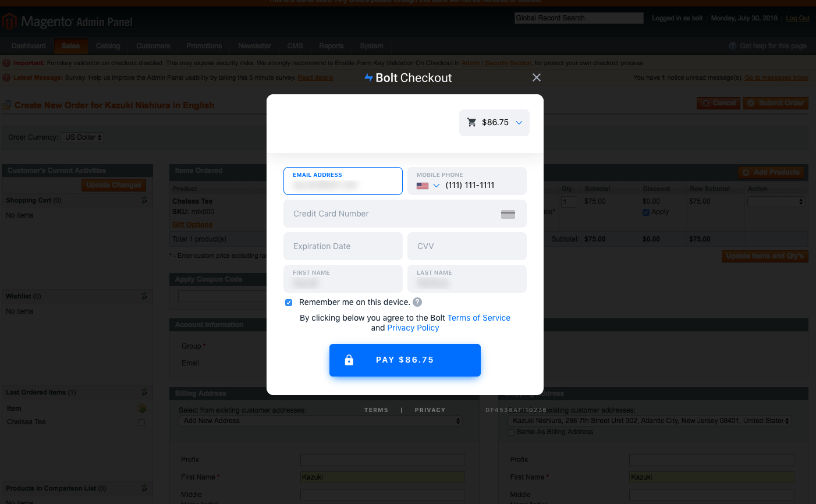Screen dimensions: 816x504
Task: Open the Reports menu
Action: click(x=331, y=46)
